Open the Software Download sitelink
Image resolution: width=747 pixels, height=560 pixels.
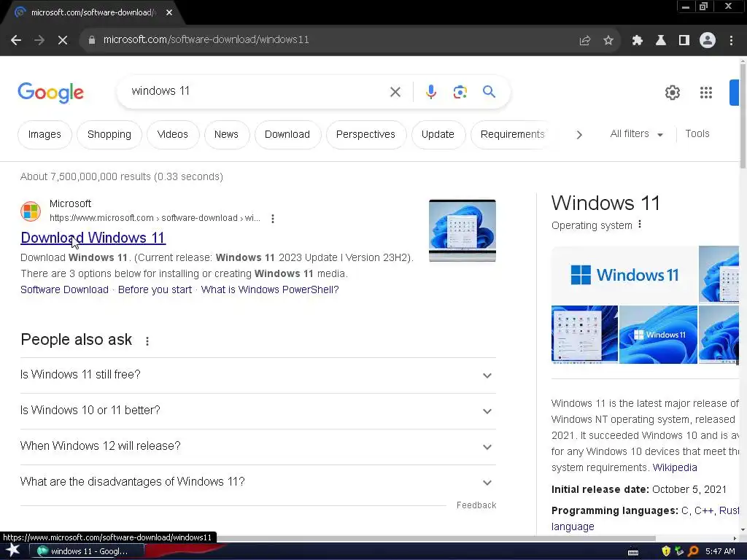coord(64,289)
